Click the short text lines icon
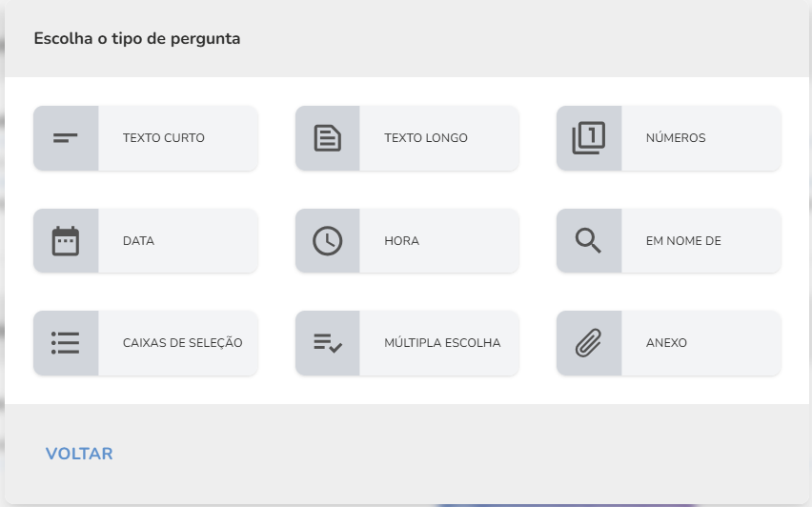 [x=65, y=138]
